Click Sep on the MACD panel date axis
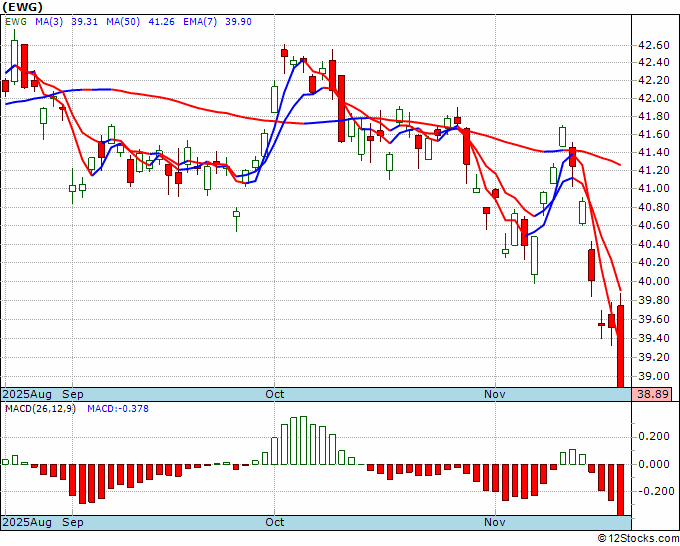The image size is (680, 546). [x=73, y=522]
